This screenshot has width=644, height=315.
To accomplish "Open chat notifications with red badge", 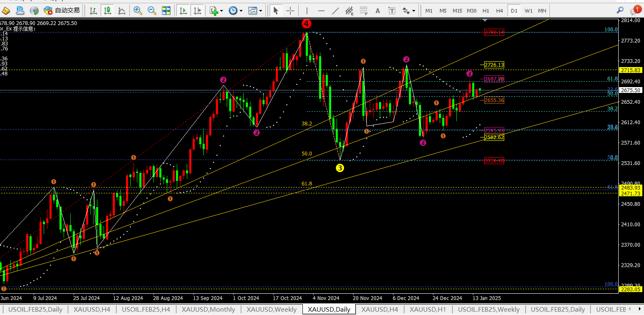I will point(635,10).
